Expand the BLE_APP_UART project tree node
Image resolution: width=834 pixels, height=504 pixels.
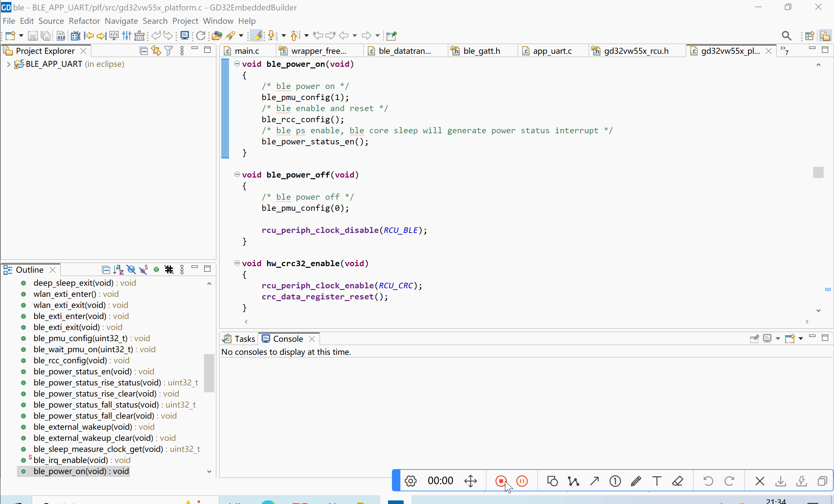tap(8, 64)
